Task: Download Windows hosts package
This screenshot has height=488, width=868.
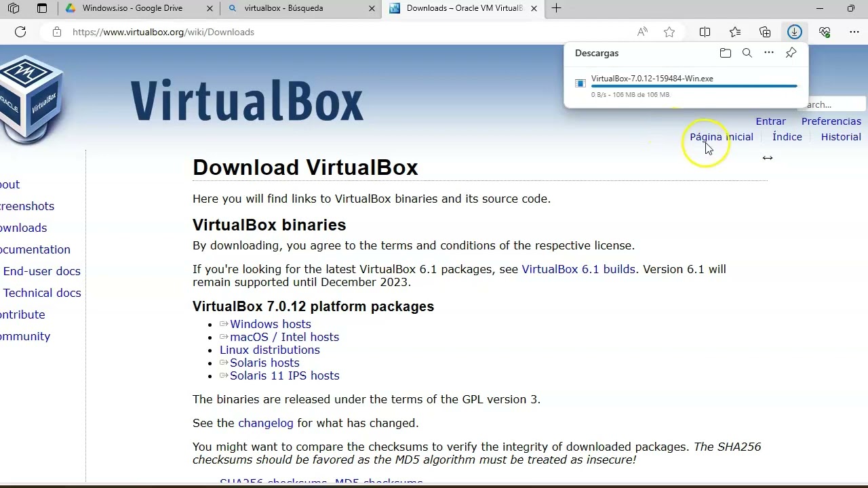Action: click(270, 324)
